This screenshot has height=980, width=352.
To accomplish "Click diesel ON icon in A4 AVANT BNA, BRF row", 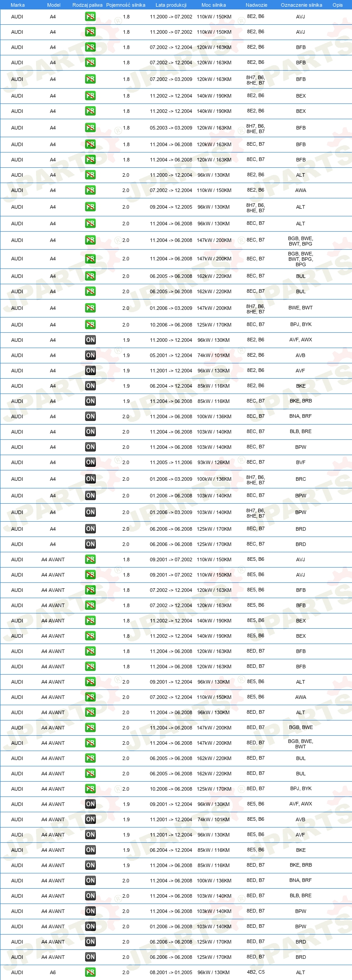I will [x=90, y=881].
